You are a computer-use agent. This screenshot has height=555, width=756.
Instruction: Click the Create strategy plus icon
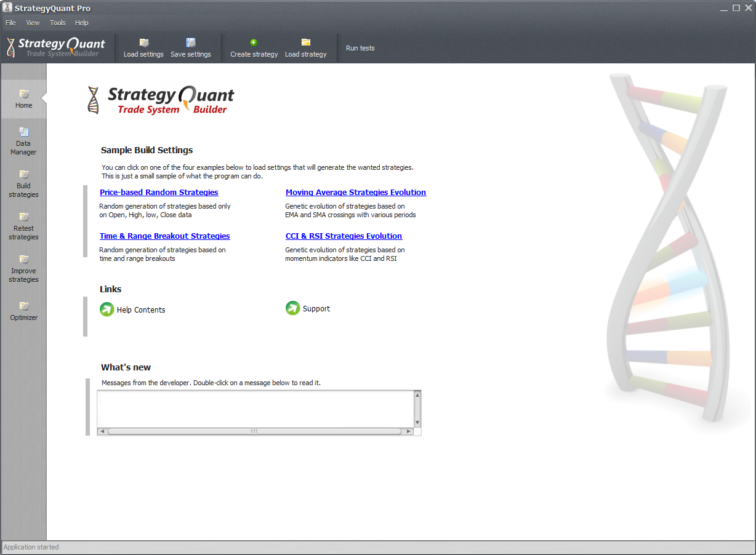tap(254, 42)
